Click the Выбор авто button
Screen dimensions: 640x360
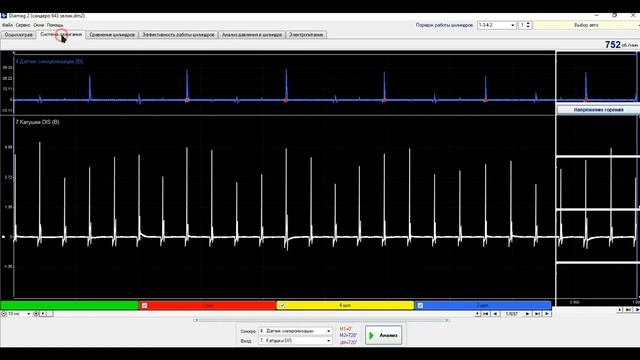pos(586,25)
